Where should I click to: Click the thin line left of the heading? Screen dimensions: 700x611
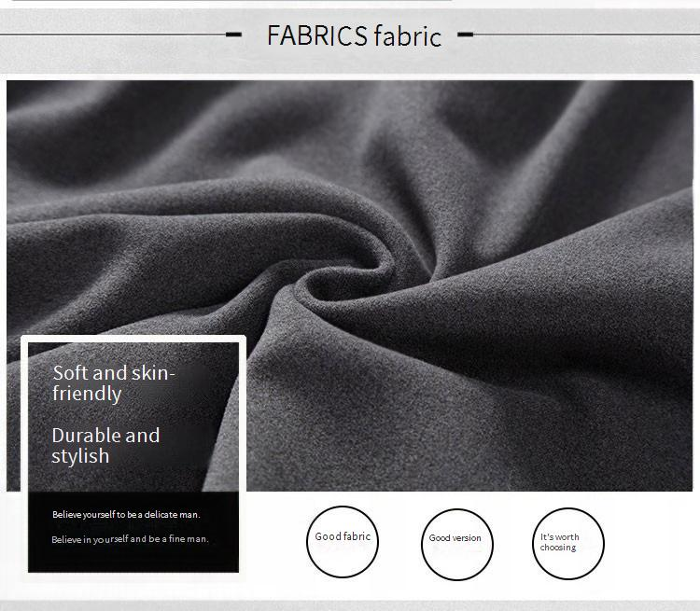click(x=112, y=35)
